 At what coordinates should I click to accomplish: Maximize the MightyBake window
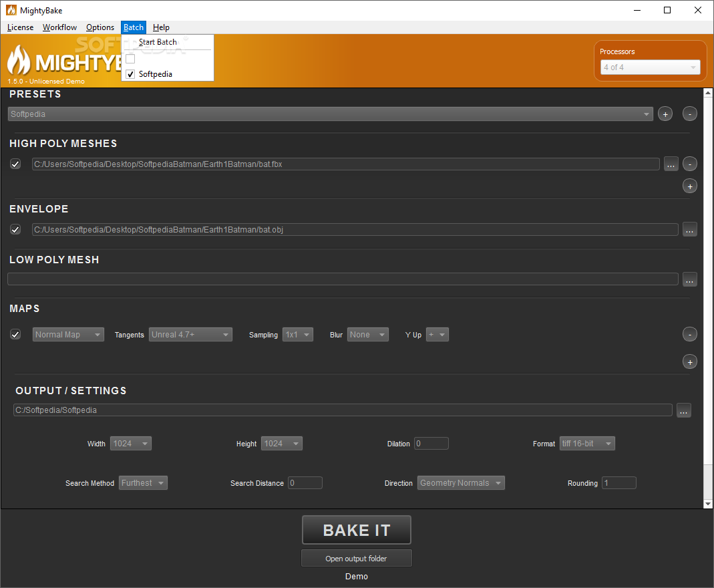pos(667,10)
